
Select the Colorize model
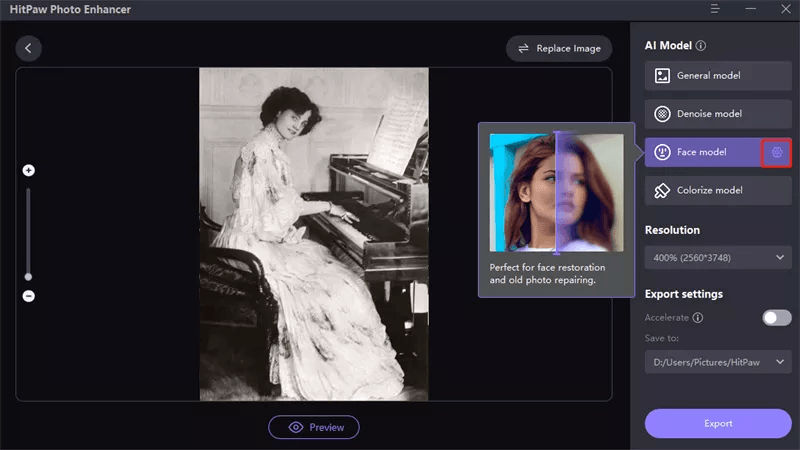tap(718, 190)
